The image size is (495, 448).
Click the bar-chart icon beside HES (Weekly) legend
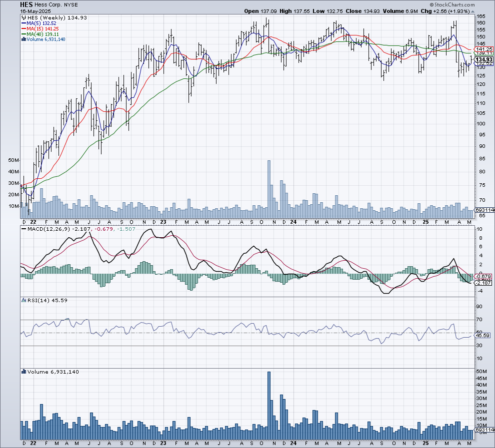click(23, 17)
